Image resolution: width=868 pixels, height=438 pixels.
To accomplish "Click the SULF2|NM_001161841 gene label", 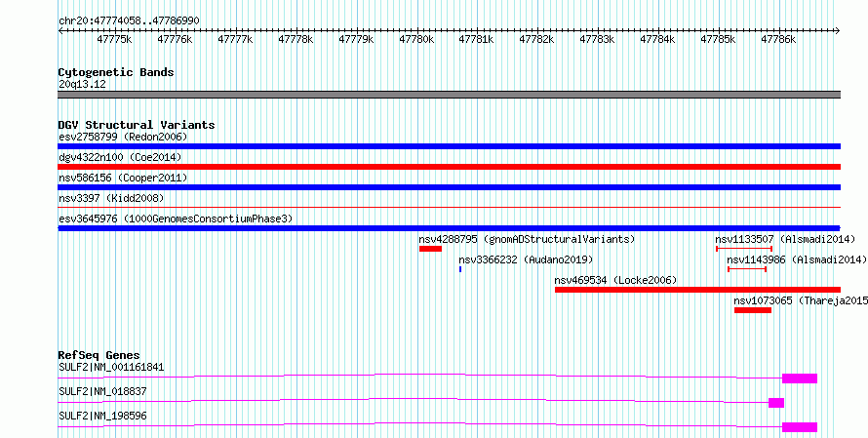I will point(111,367).
